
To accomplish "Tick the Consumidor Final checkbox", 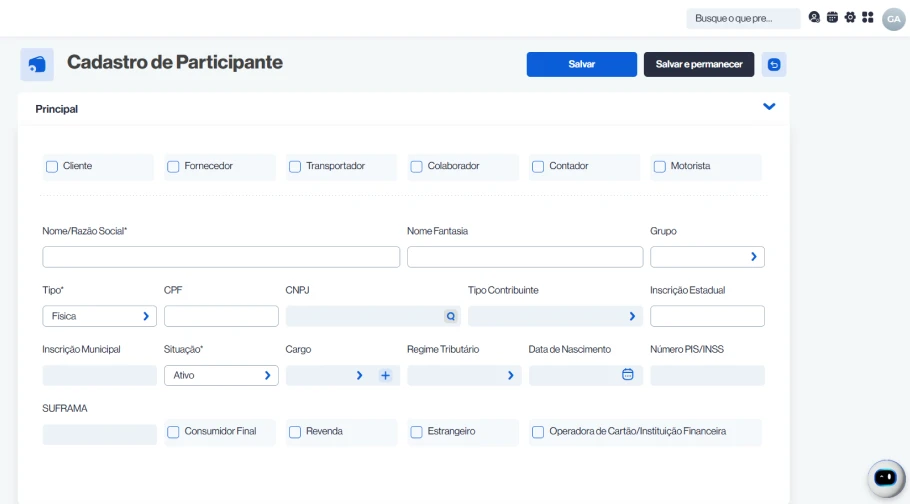I will point(173,432).
